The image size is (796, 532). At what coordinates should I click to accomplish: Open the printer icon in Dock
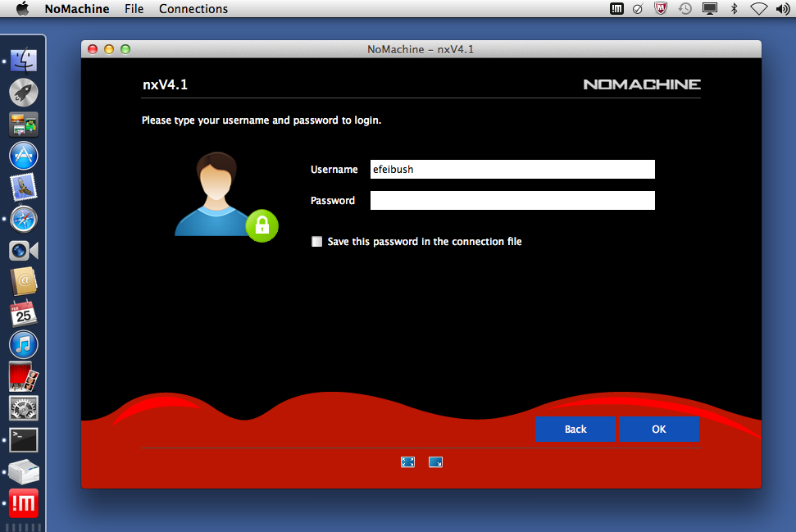point(23,471)
